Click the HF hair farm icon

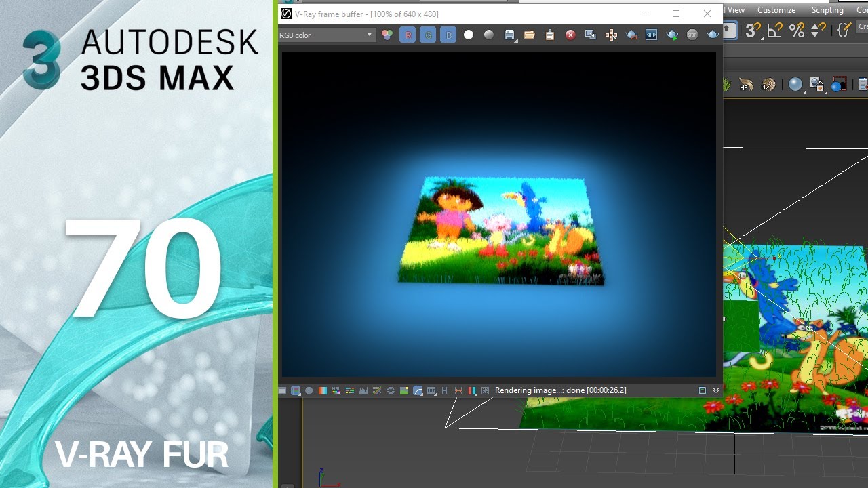click(746, 85)
